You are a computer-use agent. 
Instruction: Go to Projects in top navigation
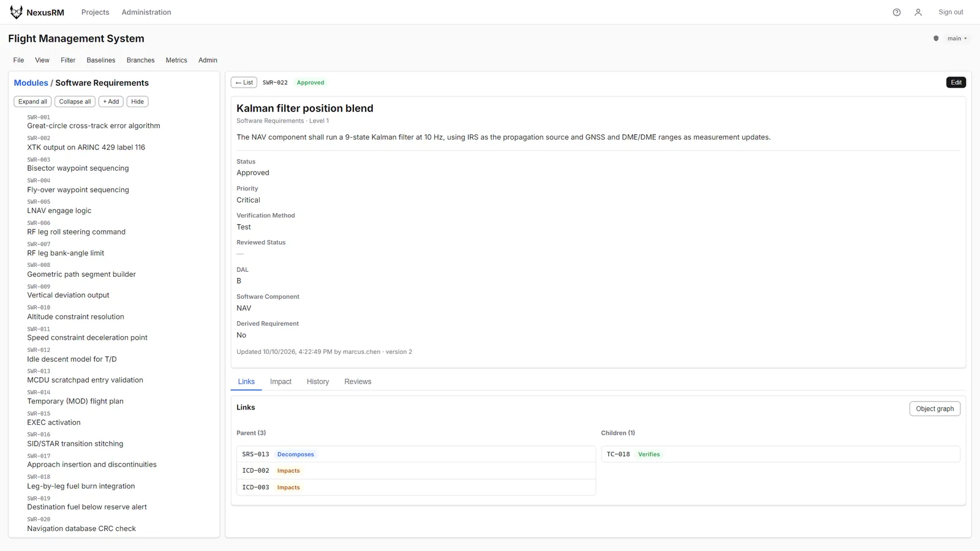pos(95,12)
